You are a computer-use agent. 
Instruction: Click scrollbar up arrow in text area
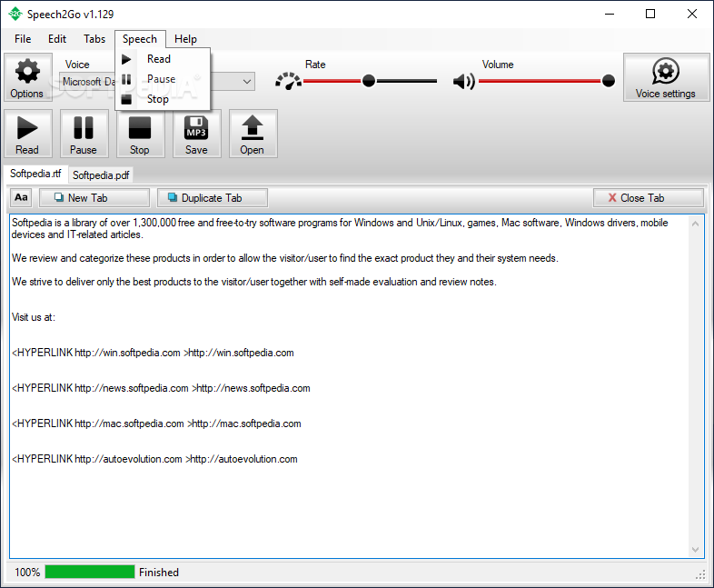(695, 224)
